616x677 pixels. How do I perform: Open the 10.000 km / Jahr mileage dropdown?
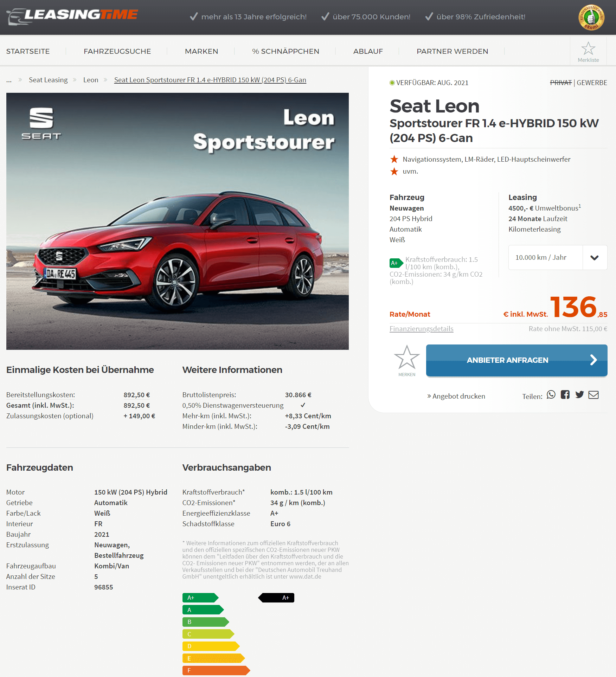click(x=558, y=257)
